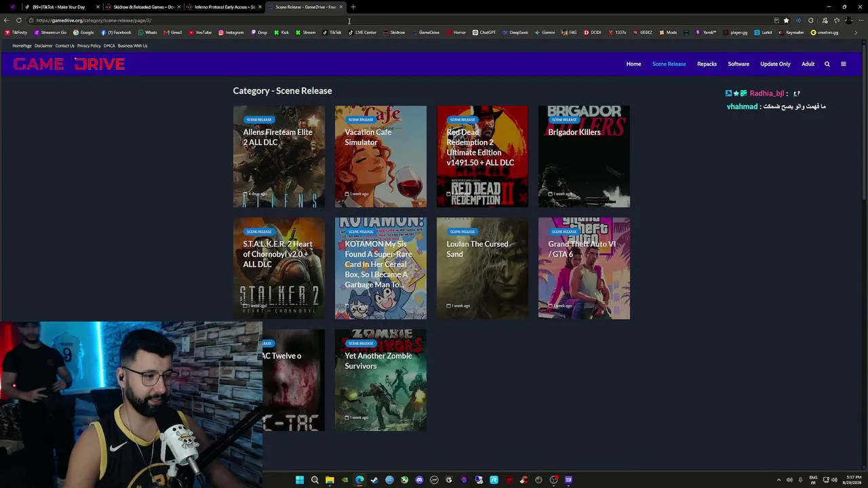Viewport: 868px width, 488px height.
Task: Expand the bookmarks bar overflow chevron
Action: [x=856, y=33]
